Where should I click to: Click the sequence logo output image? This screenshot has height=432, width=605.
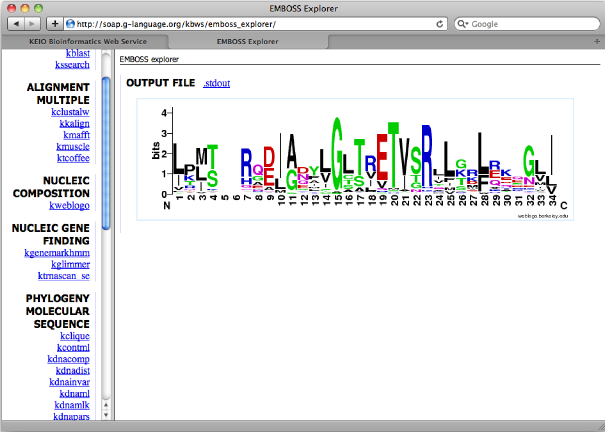coord(355,160)
